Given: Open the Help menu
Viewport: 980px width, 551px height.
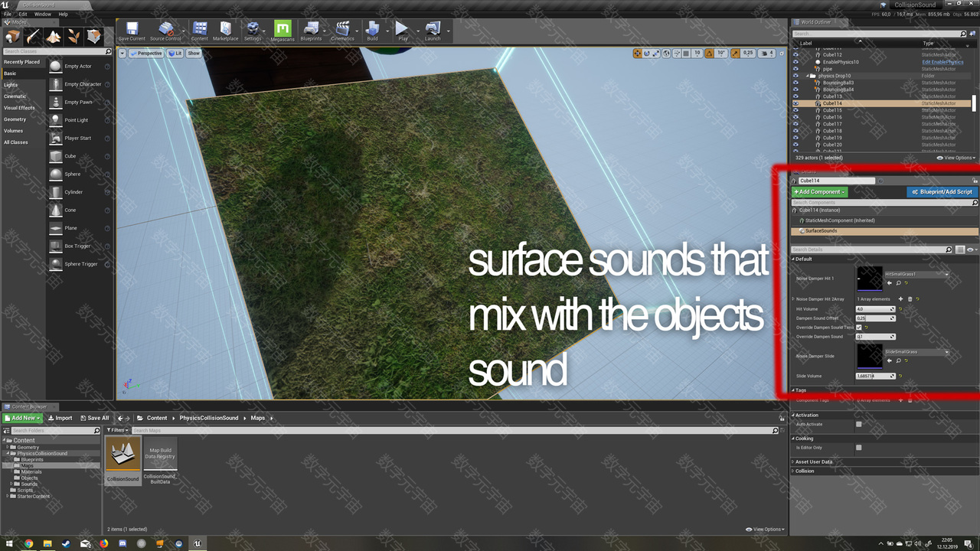Looking at the screenshot, I should point(64,14).
